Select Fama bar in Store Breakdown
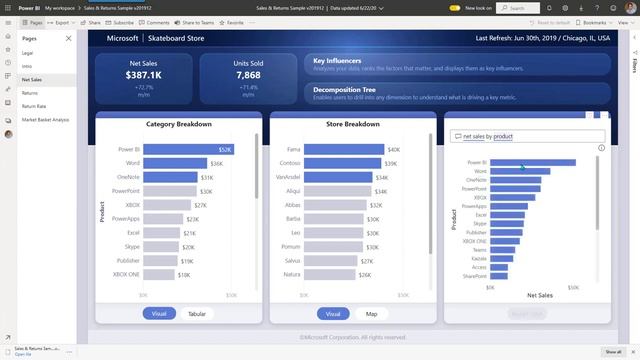Image resolution: width=640 pixels, height=360 pixels. [344, 149]
